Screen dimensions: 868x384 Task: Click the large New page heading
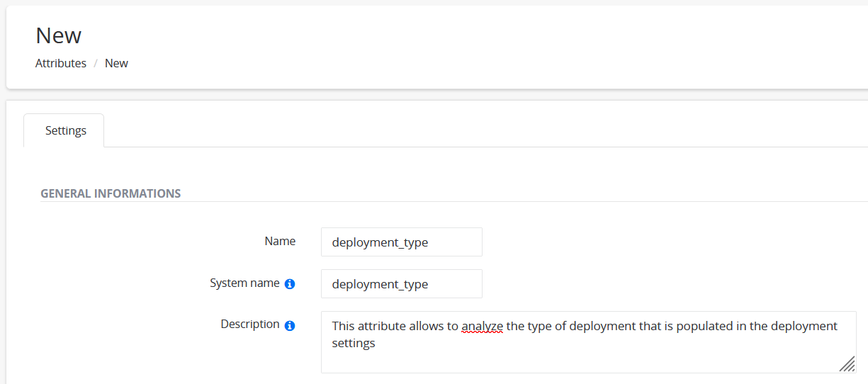[x=59, y=35]
